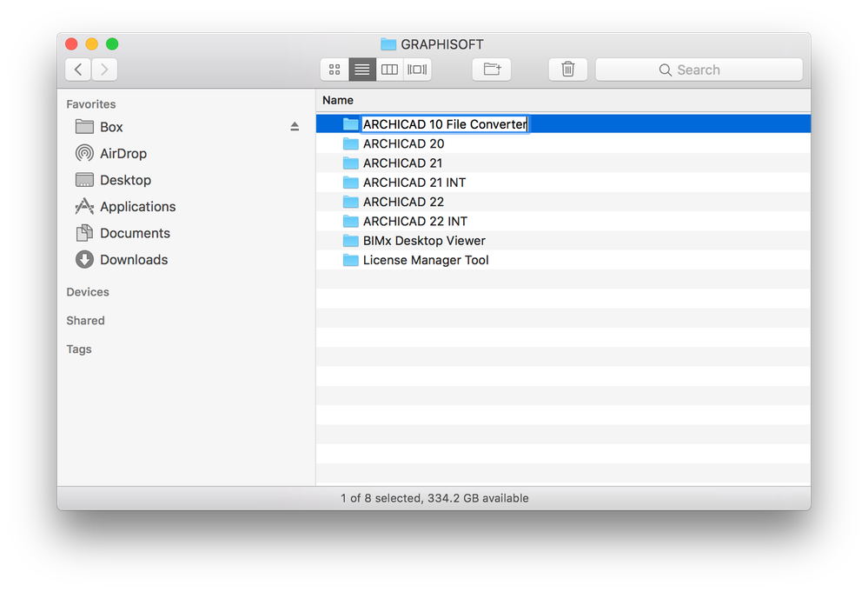This screenshot has width=868, height=592.
Task: Click the status bar selection text
Action: coord(434,498)
